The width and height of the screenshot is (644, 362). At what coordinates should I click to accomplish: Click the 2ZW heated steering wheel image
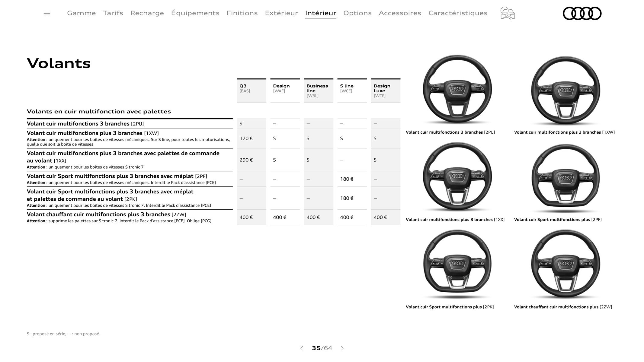coord(566,264)
